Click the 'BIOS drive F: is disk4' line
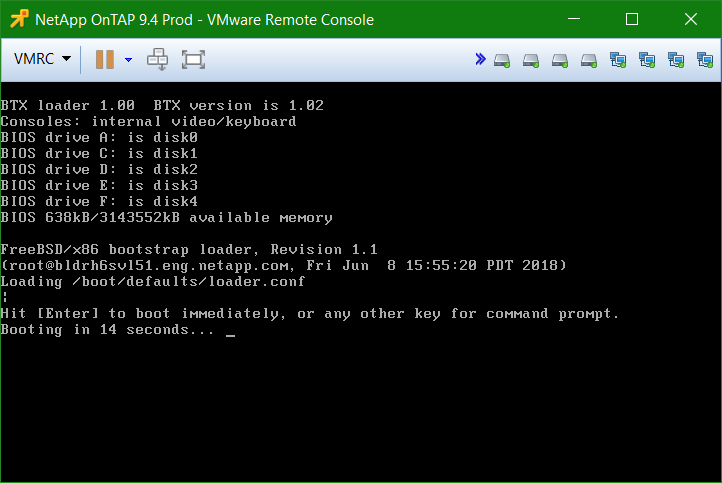The height and width of the screenshot is (483, 722). tap(99, 202)
